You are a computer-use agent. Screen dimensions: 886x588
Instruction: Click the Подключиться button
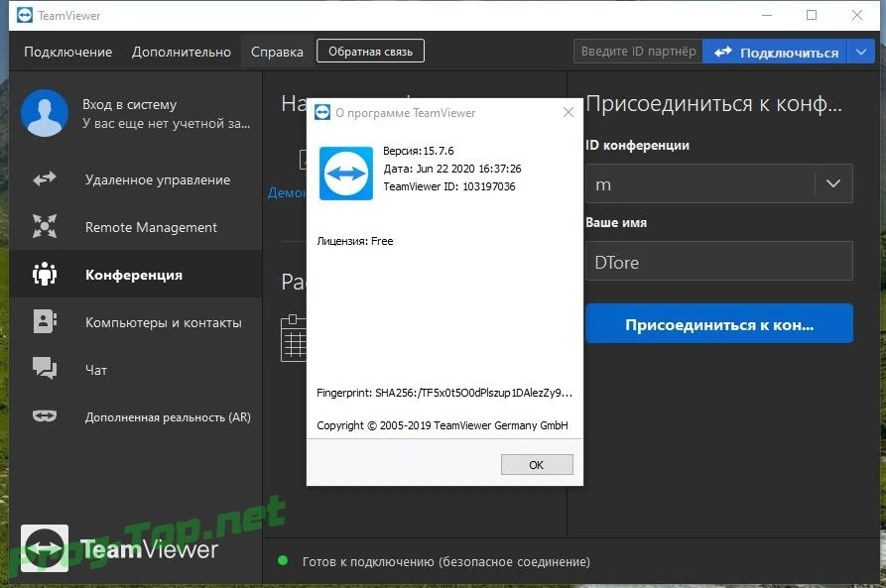(774, 52)
